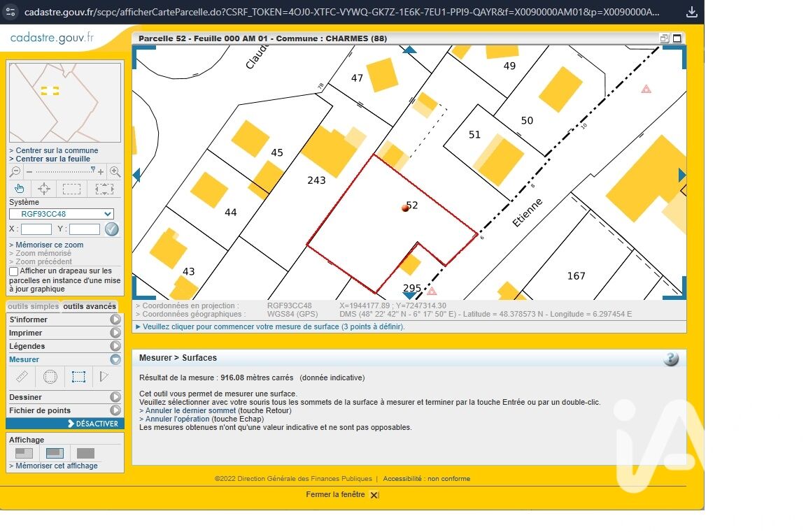Enable flag display on pending parcels checkbox
Screen dimensions: 806x532
point(14,271)
